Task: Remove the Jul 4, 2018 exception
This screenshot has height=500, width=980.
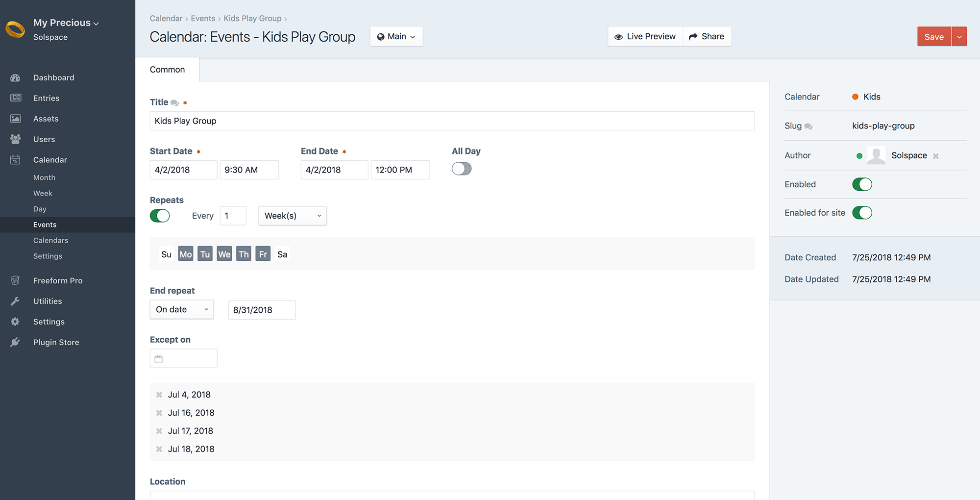Action: click(x=159, y=395)
